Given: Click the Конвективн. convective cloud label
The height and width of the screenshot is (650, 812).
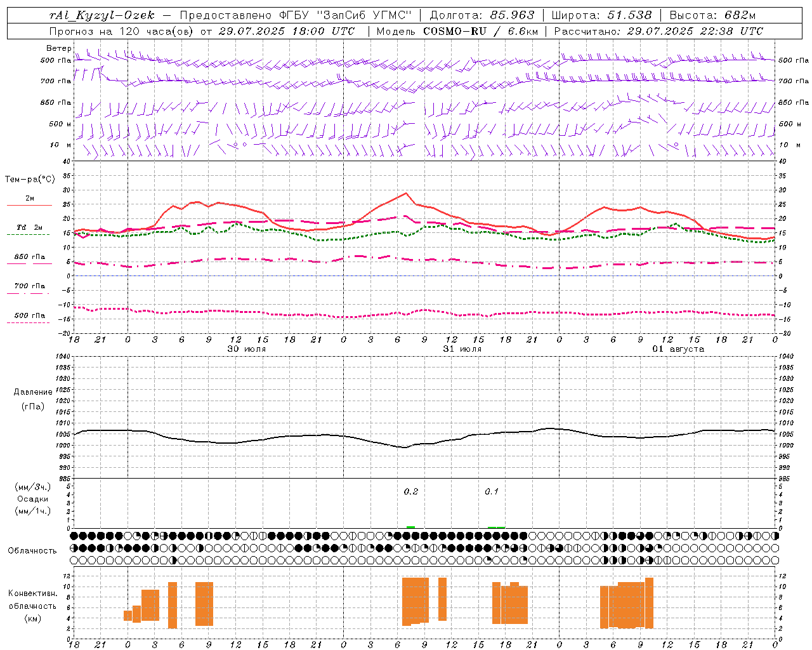Looking at the screenshot, I should pos(32,594).
